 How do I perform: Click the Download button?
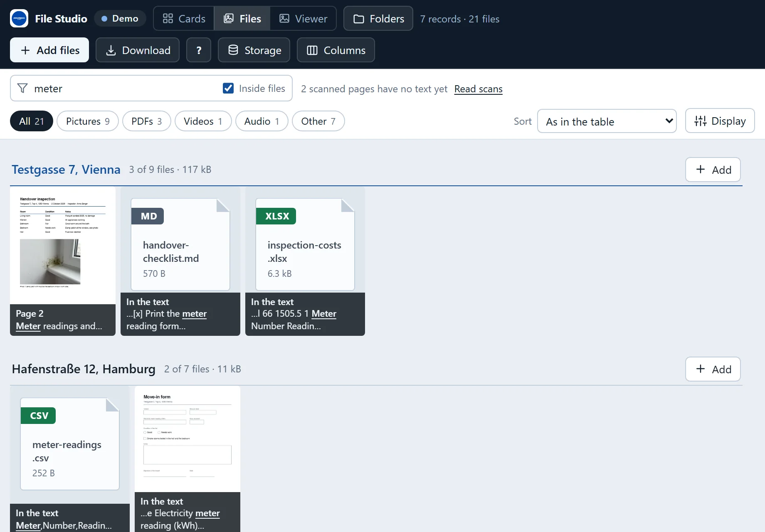(x=138, y=50)
